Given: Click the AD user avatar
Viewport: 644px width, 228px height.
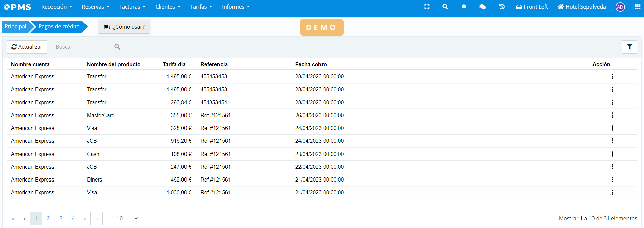Looking at the screenshot, I should tap(620, 7).
